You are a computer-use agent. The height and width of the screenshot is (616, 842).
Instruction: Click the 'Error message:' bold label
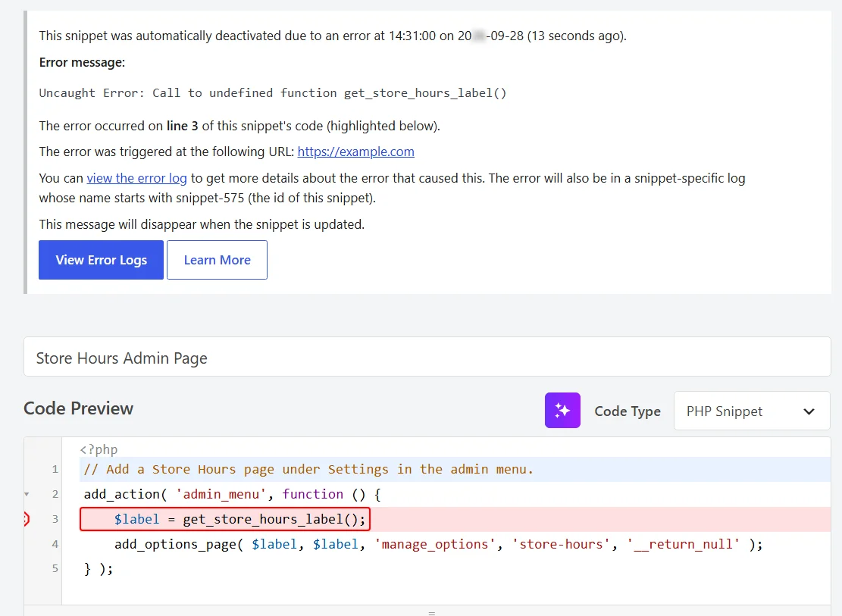pos(82,62)
